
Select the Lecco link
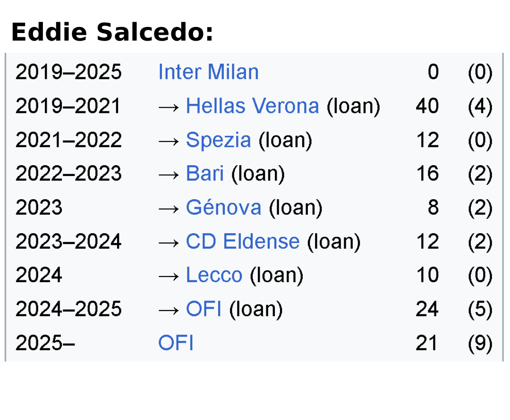point(214,275)
